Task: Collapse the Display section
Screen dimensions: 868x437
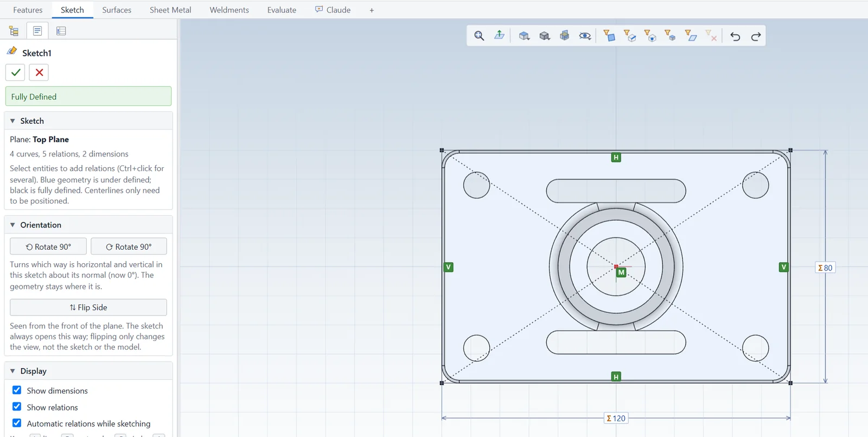Action: tap(12, 371)
